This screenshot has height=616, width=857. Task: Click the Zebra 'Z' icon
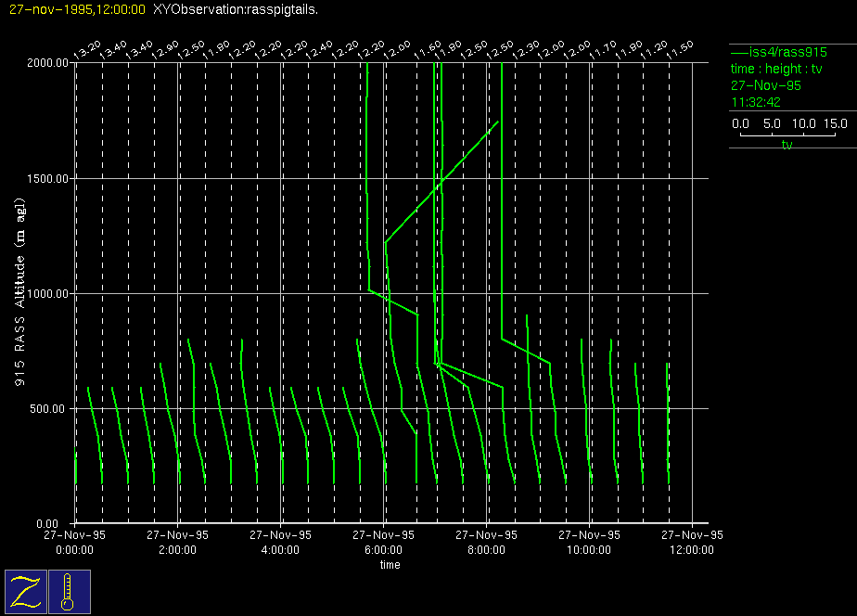[x=26, y=591]
